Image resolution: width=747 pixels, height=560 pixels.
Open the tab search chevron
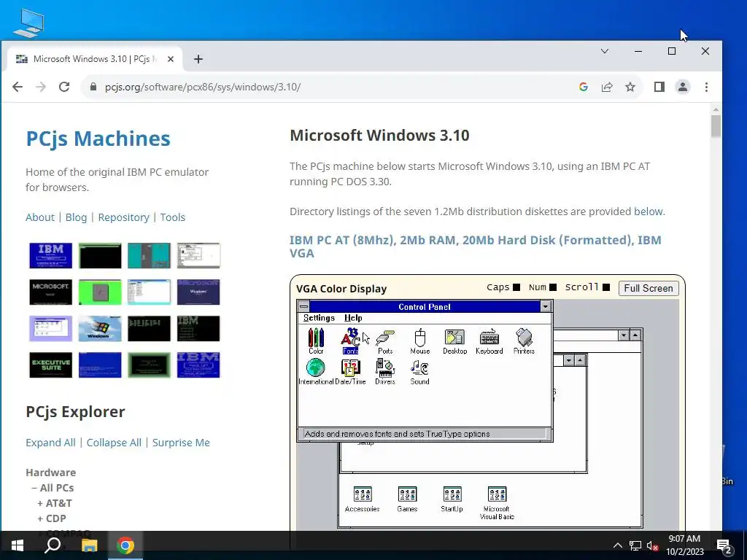[x=605, y=51]
